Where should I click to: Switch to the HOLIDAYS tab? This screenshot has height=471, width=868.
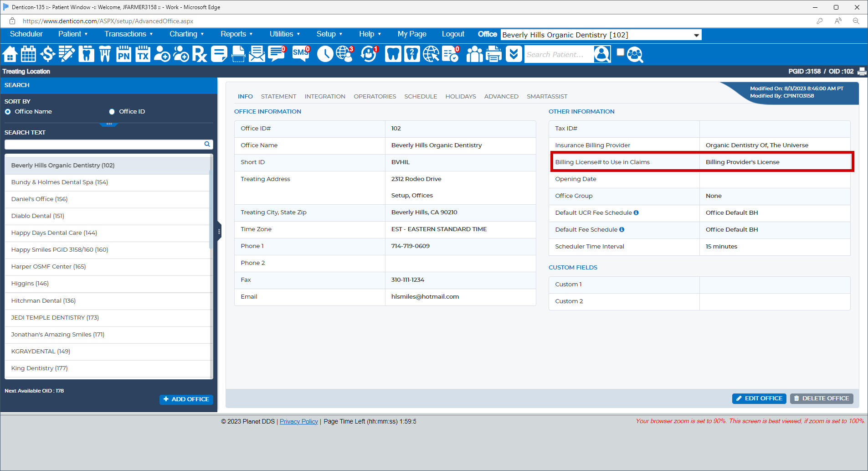461,96
